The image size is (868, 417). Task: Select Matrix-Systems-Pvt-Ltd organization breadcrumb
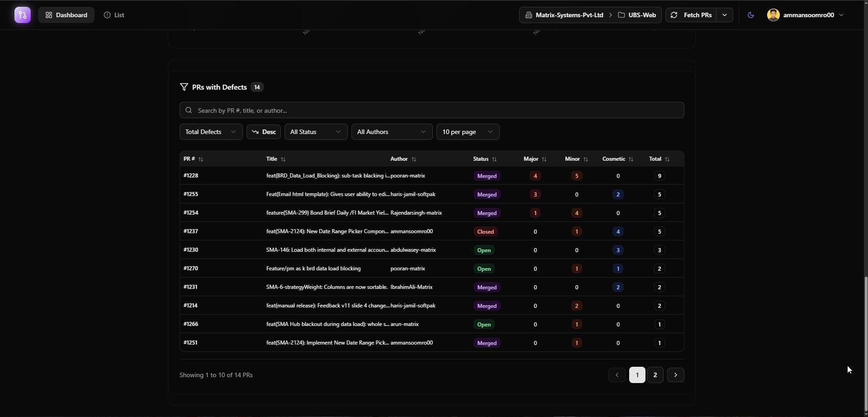[x=564, y=15]
